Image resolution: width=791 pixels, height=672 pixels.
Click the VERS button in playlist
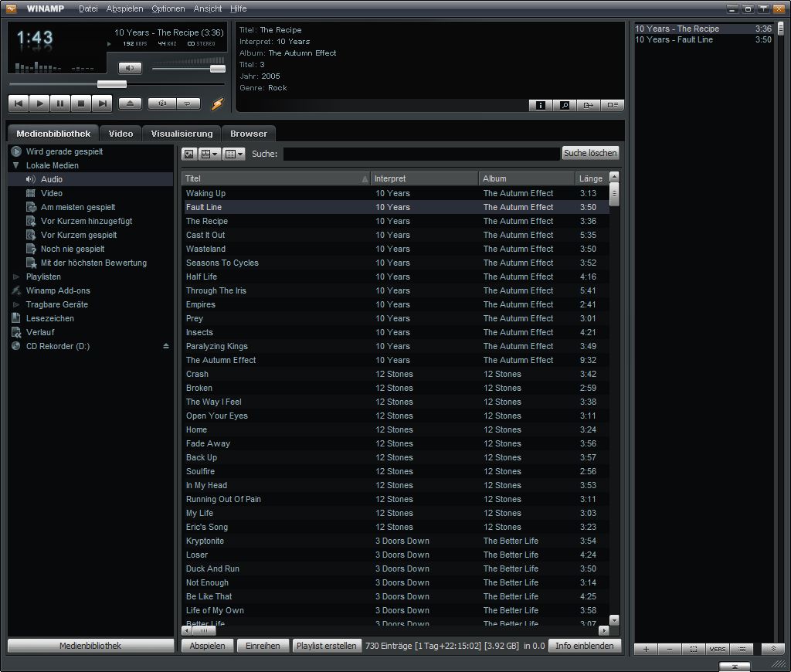point(718,650)
